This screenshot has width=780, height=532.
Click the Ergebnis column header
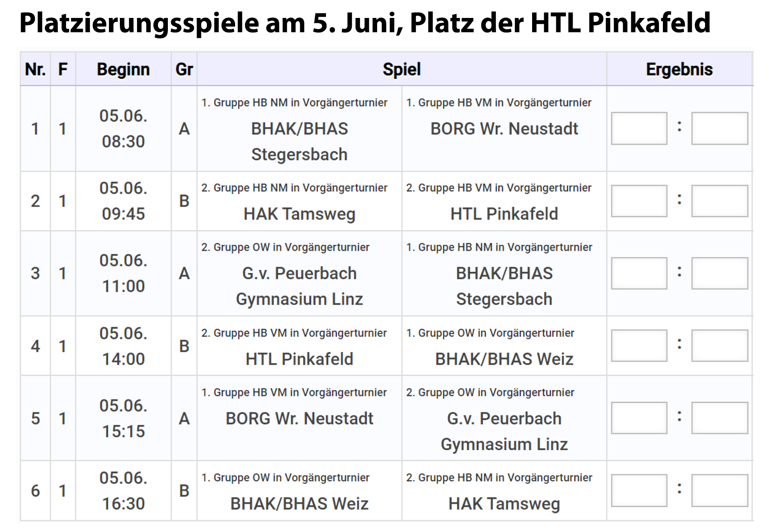[679, 69]
